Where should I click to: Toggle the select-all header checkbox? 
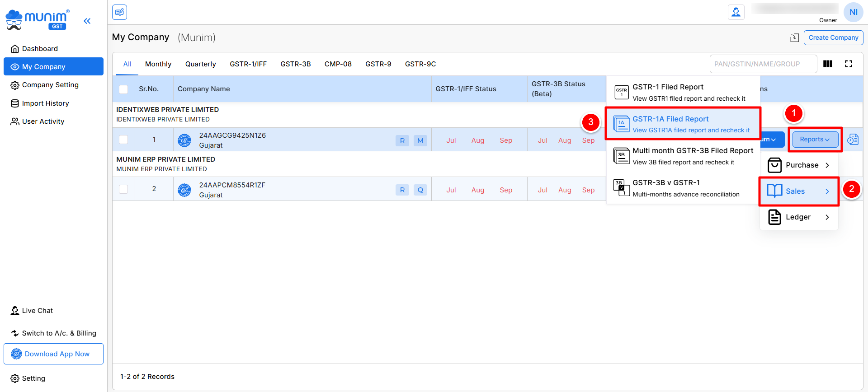pos(123,89)
